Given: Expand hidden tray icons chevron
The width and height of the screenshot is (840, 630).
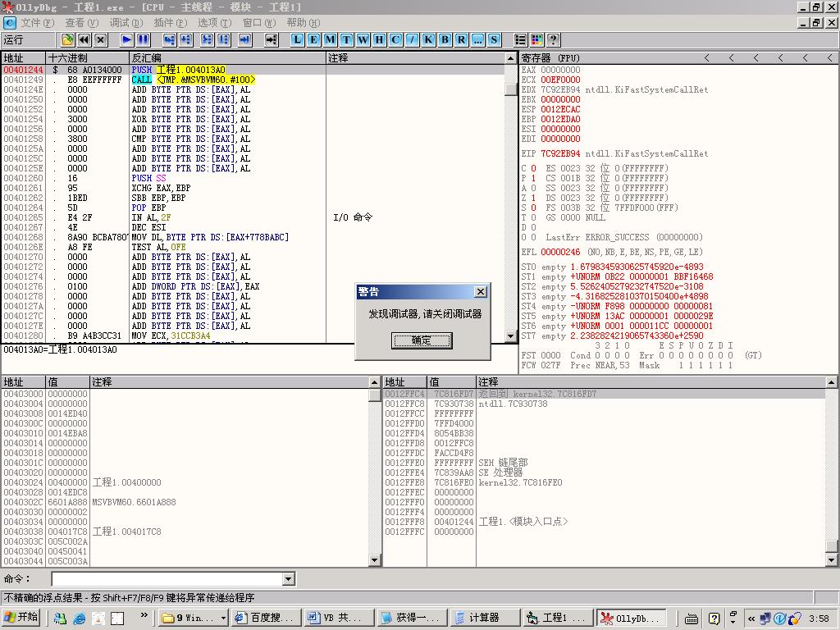Looking at the screenshot, I should click(751, 619).
